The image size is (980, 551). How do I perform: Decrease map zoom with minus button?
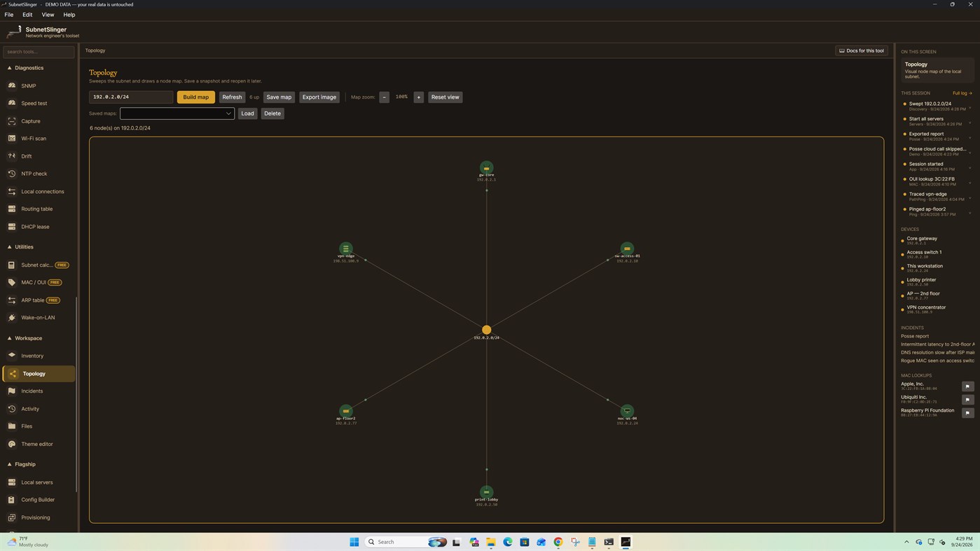[x=384, y=97]
